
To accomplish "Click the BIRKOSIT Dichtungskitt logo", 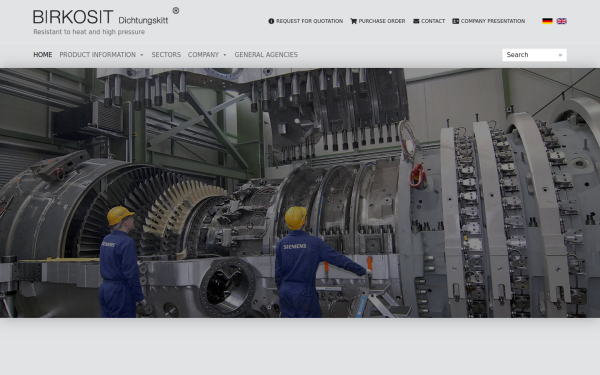I will click(106, 16).
